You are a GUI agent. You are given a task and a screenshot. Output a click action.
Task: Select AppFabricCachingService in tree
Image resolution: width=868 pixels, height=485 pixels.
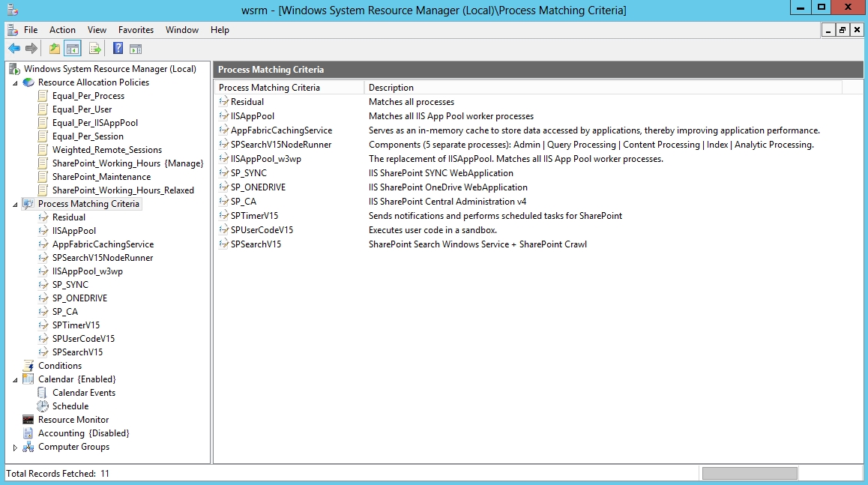[x=103, y=244]
